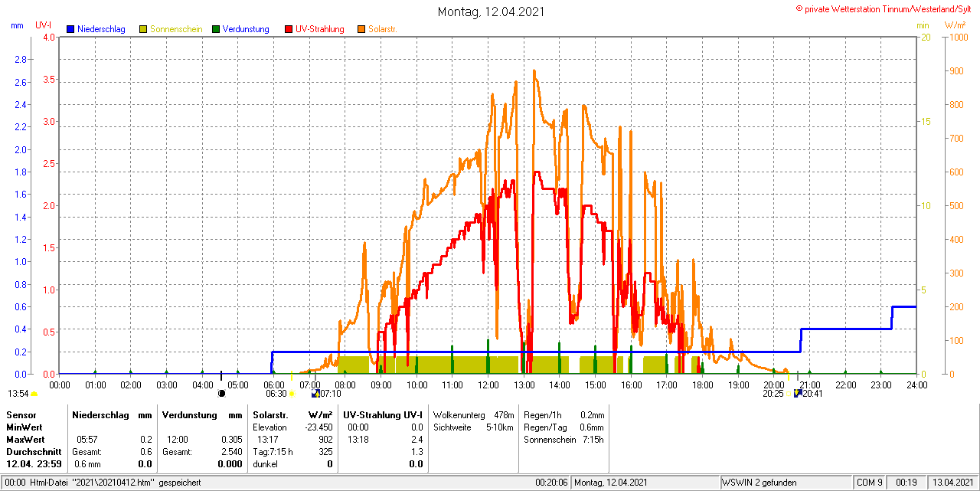Screen dimensions: 980x491
Task: Click the Solarstr. legend label
Action: click(x=382, y=29)
